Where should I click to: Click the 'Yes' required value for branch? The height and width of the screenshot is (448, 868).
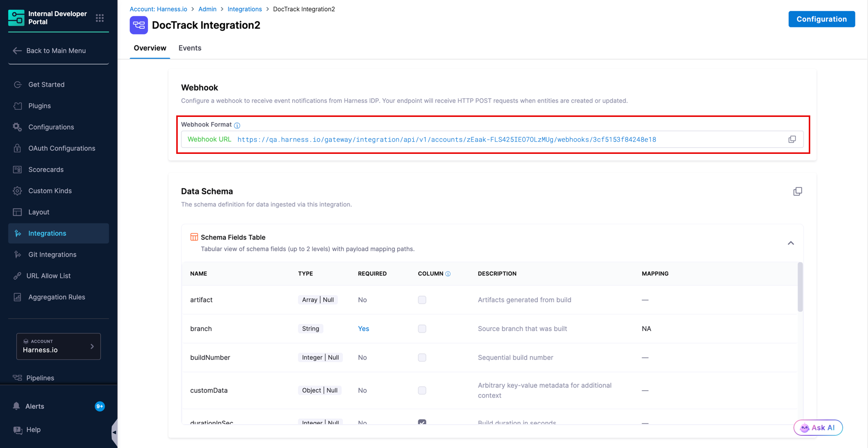tap(364, 329)
